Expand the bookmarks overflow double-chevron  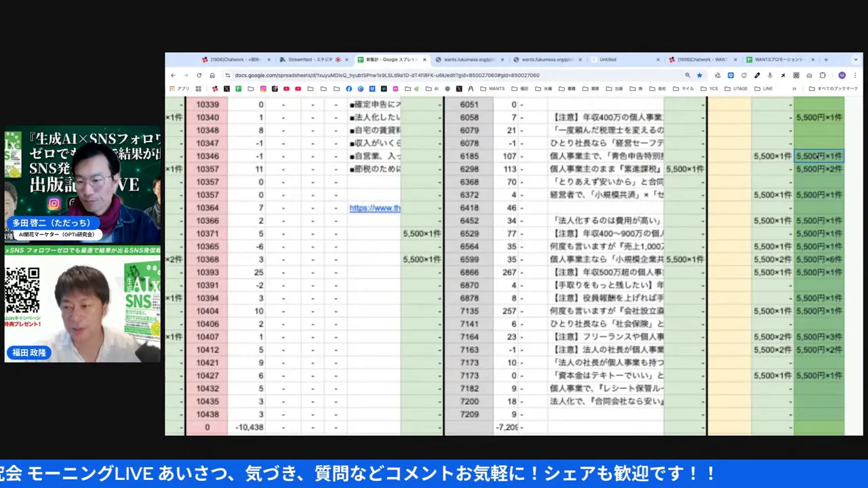(794, 89)
